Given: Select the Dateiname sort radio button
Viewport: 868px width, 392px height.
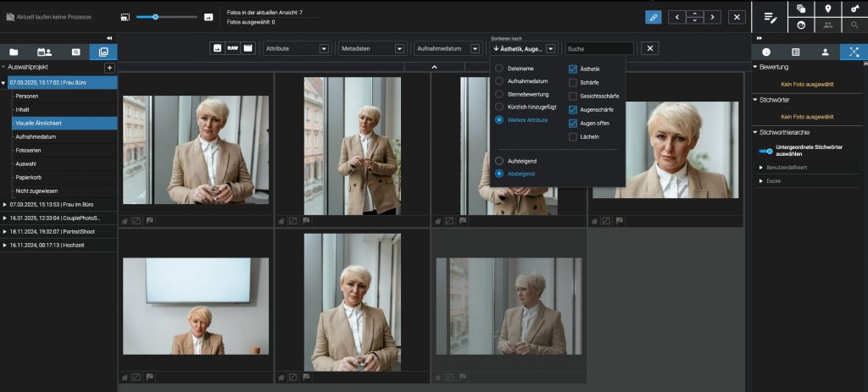Looking at the screenshot, I should [x=499, y=68].
